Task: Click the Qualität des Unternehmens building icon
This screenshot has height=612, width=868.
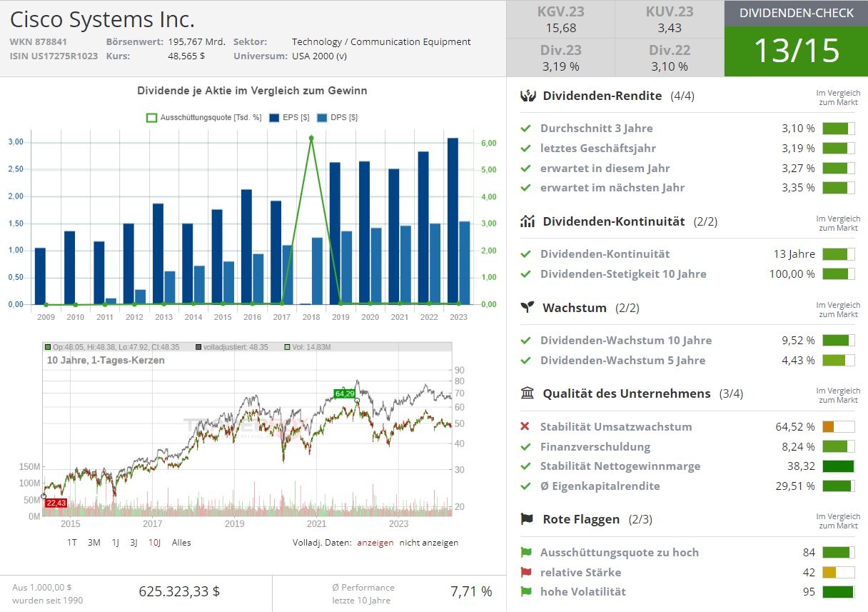Action: point(528,393)
